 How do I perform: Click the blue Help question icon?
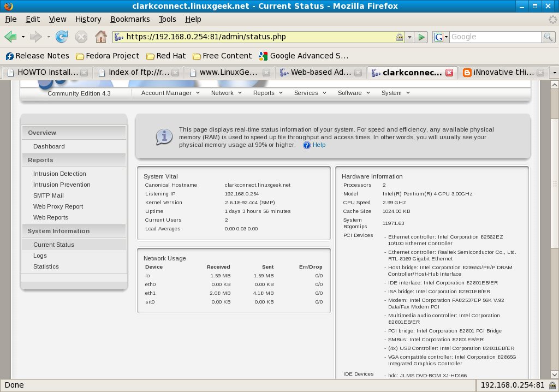pos(307,145)
